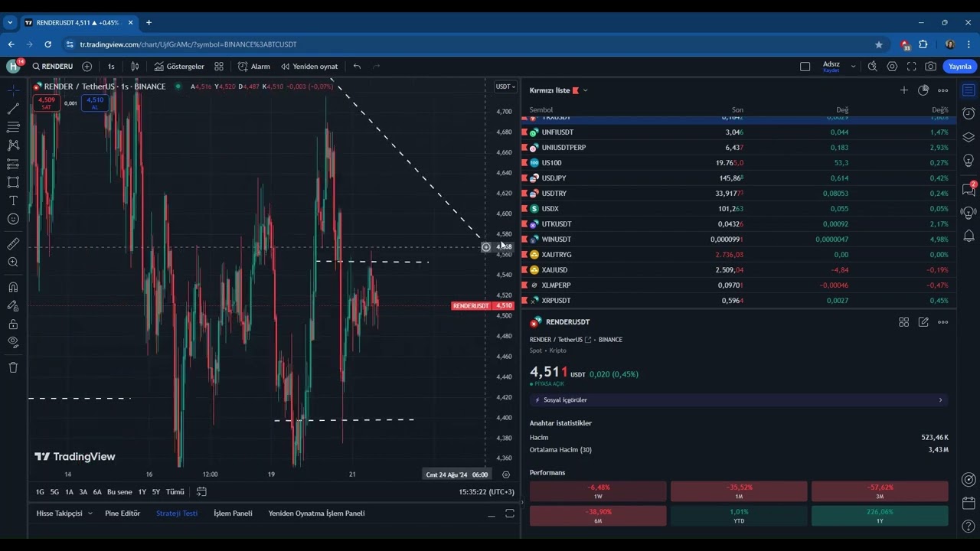This screenshot has height=551, width=980.
Task: Open notifications bell in right sidebar
Action: [969, 236]
